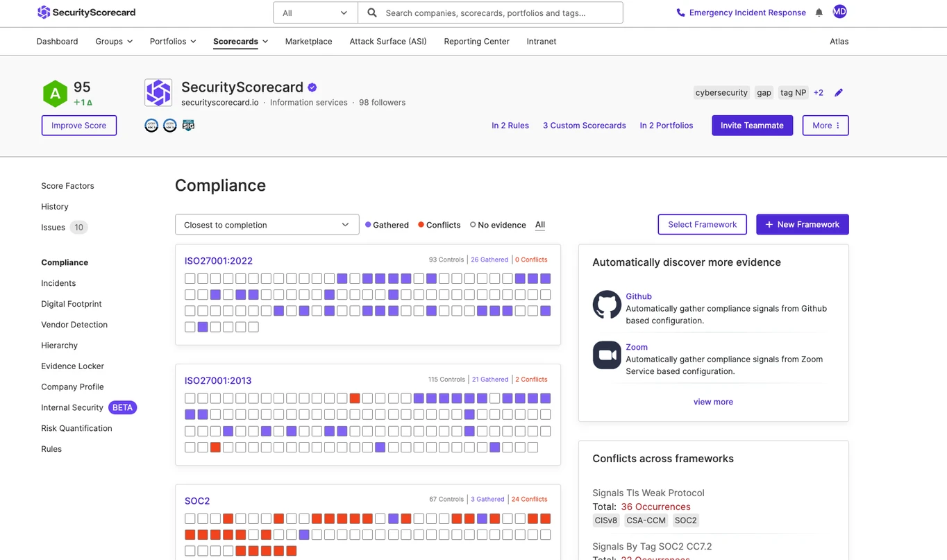Expand the Groups menu
This screenshot has width=947, height=560.
(x=114, y=42)
